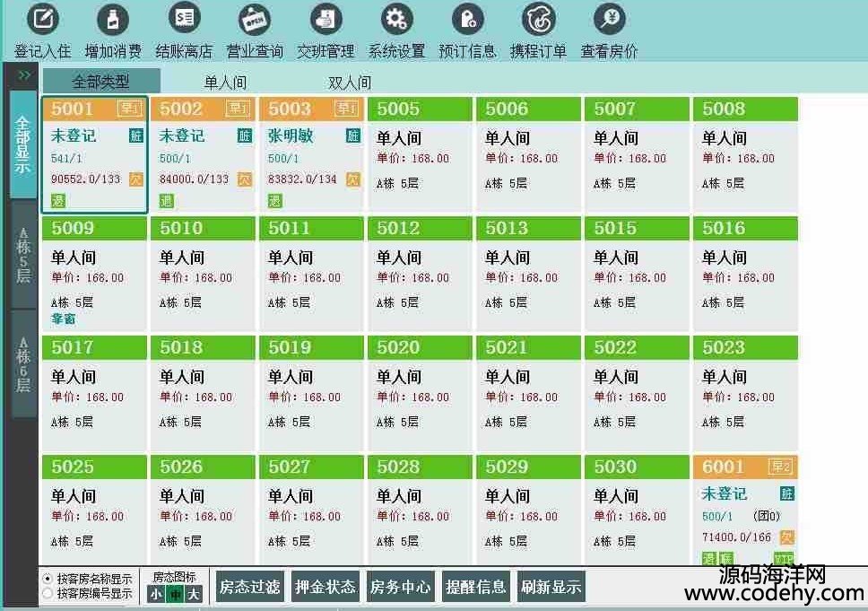Click the 脏 dirty badge on room 5001
This screenshot has height=611, width=868.
coord(135,135)
